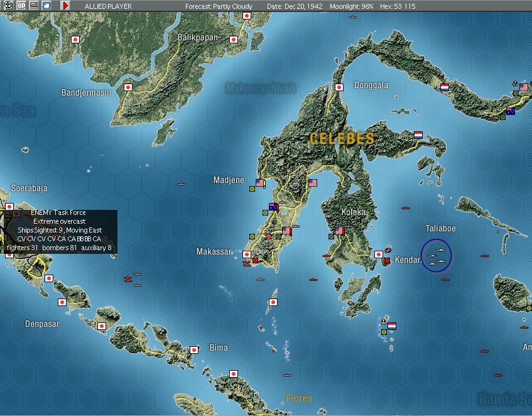532x416 pixels.
Task: Click the Kolaka city label
Action: coord(354,212)
